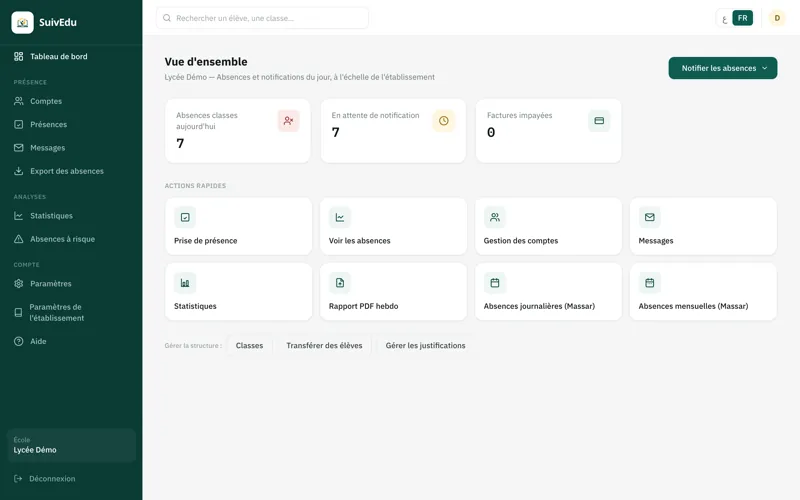
Task: Open the Rapport PDF hebdo card
Action: pos(393,292)
